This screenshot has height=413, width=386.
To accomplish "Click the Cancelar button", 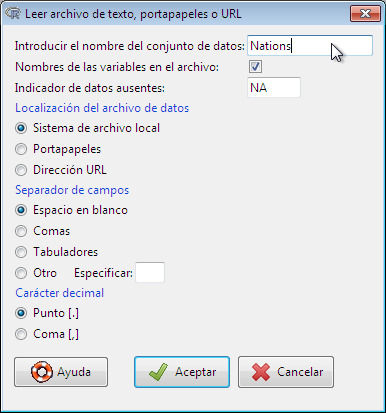I will pos(286,372).
